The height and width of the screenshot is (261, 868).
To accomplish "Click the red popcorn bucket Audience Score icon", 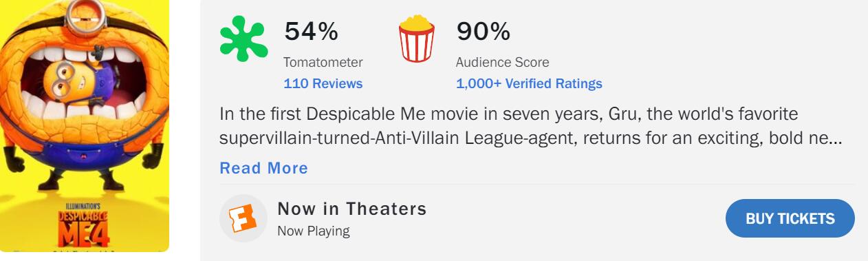I will pos(417,40).
